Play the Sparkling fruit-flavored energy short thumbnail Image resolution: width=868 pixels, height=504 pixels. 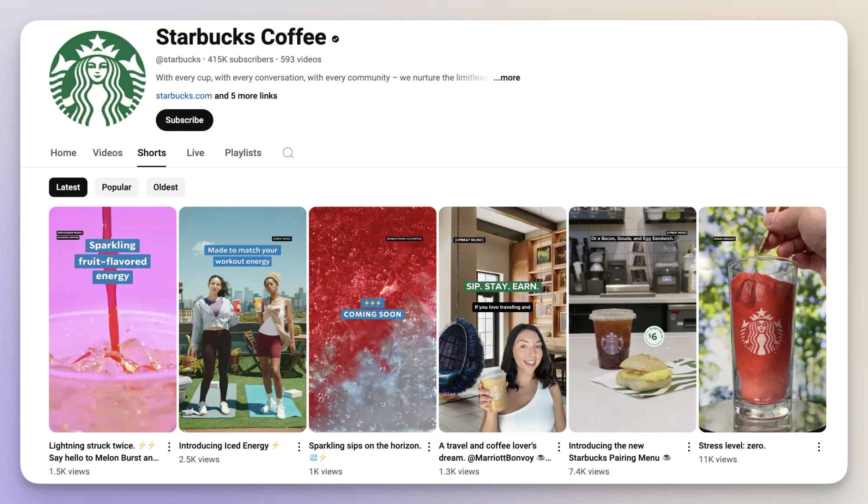(x=113, y=319)
